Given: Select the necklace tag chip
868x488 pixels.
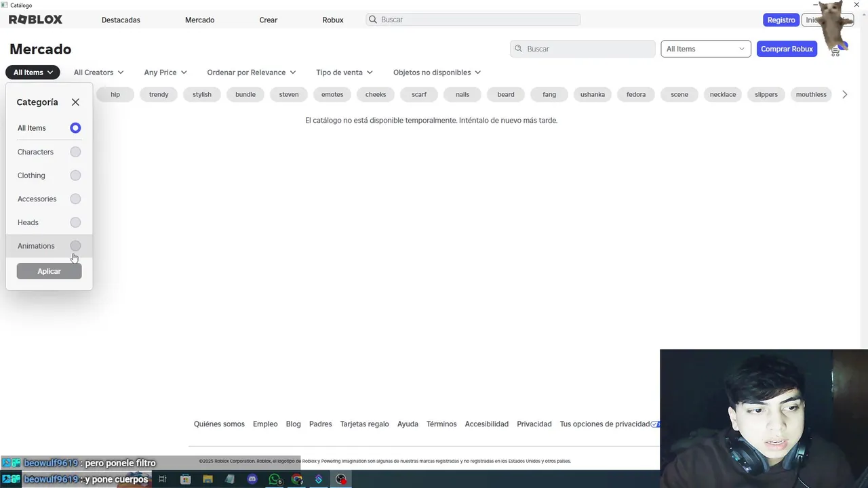Looking at the screenshot, I should 723,94.
